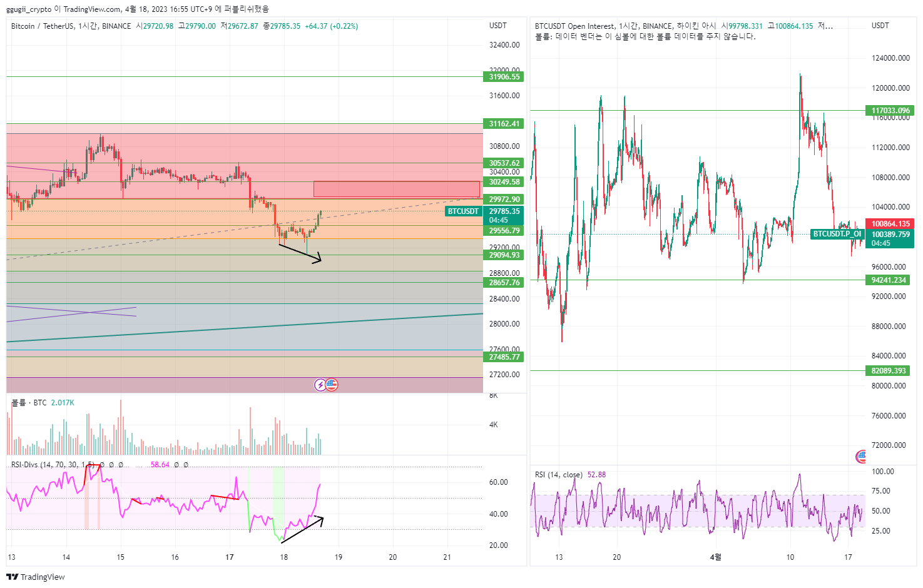Image resolution: width=923 pixels, height=588 pixels.
Task: Select the 117033.096 open interest level label
Action: (x=890, y=111)
